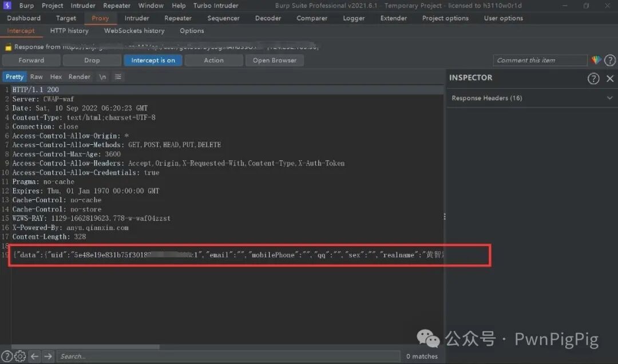Viewport: 618px width, 364px height.
Task: Open the Turbo Intruder menu
Action: (216, 6)
